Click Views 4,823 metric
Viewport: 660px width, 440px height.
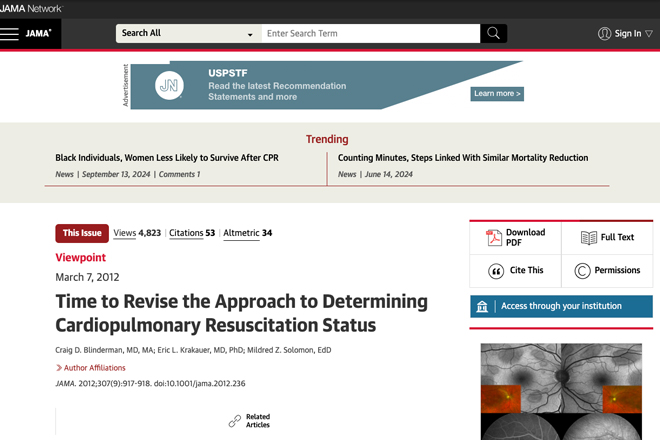(x=137, y=233)
